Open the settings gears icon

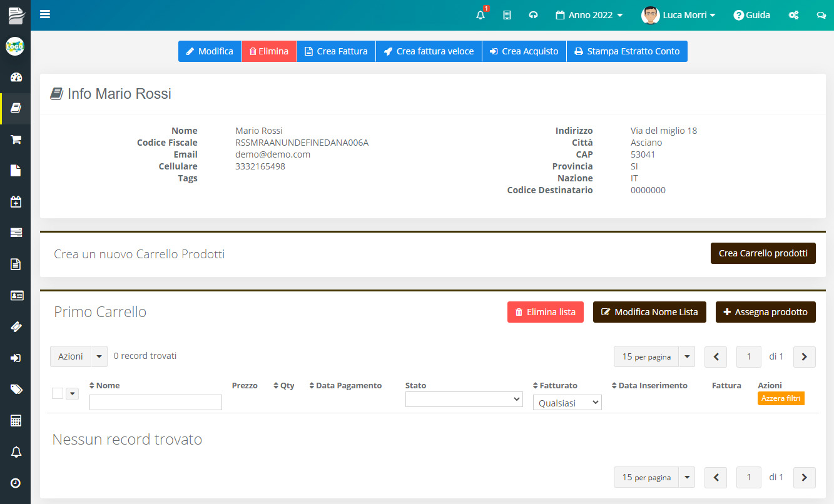[793, 15]
